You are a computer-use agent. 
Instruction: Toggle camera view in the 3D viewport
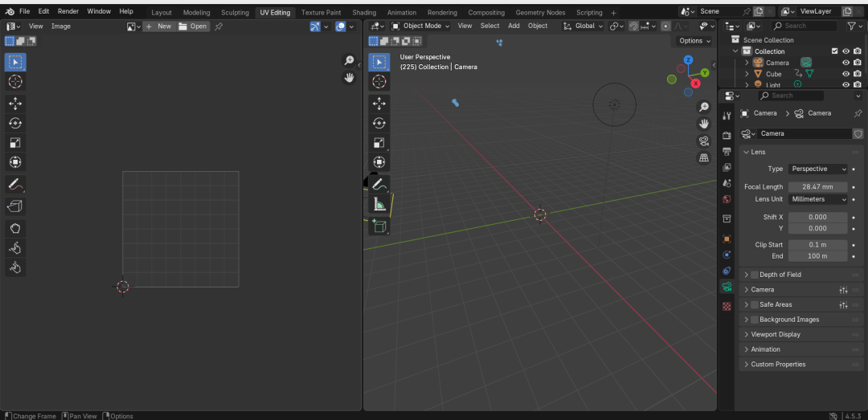pos(703,141)
